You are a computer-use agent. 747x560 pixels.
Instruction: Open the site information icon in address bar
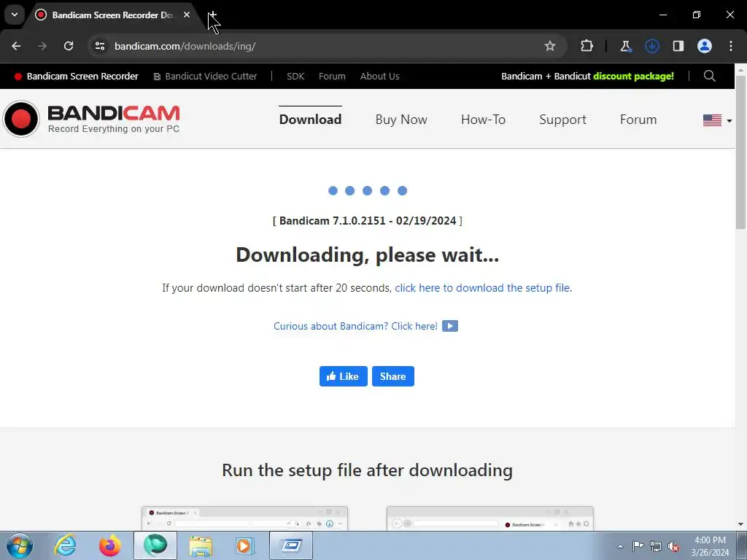click(99, 46)
